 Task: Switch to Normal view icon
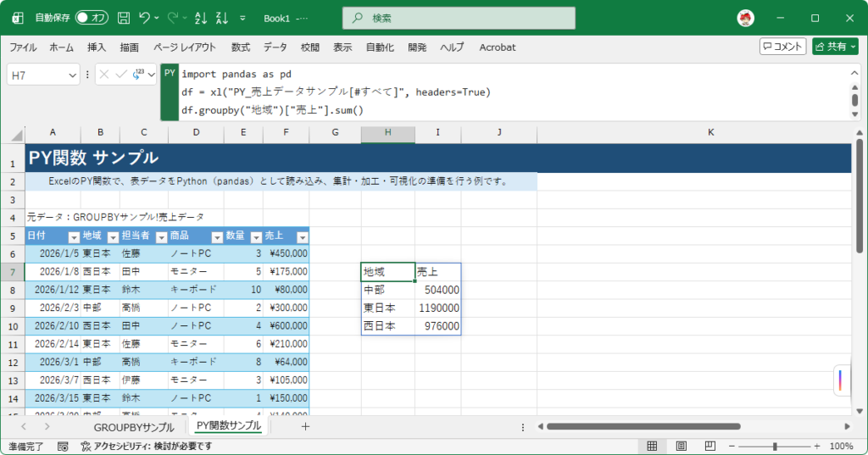coord(652,446)
